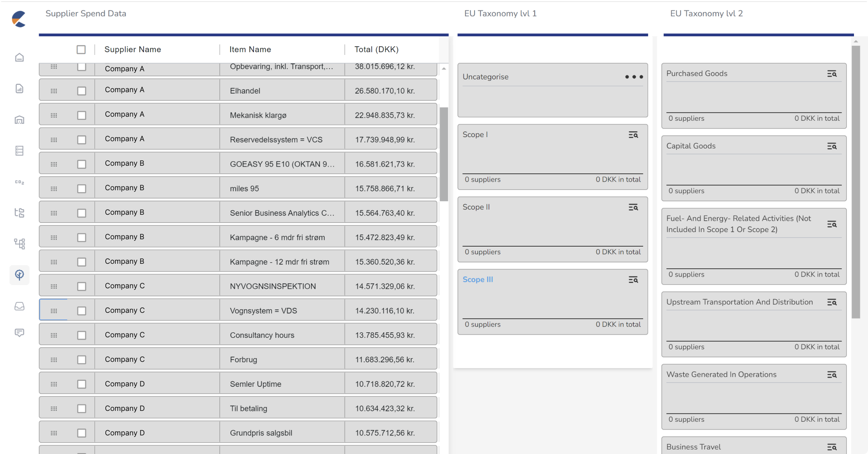Viewport: 868px width, 454px height.
Task: Click Kampagne - 6 mdr fri strøm cell
Action: [282, 237]
